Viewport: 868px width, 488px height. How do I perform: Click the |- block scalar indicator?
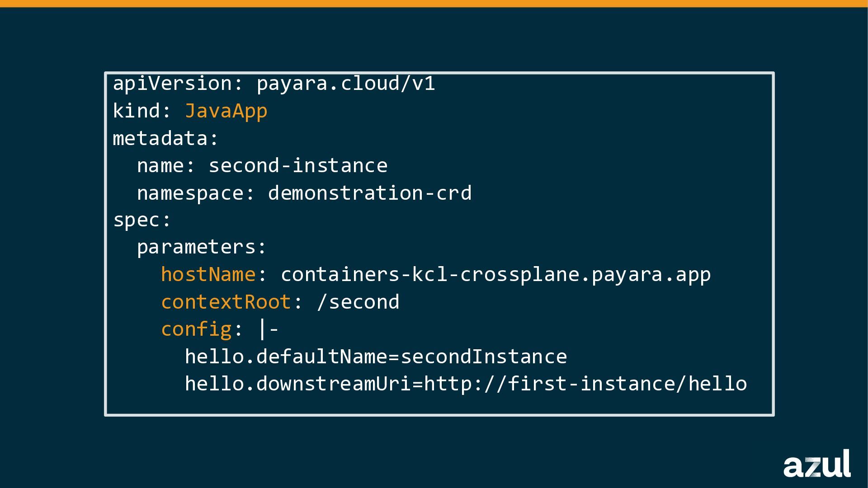coord(268,329)
